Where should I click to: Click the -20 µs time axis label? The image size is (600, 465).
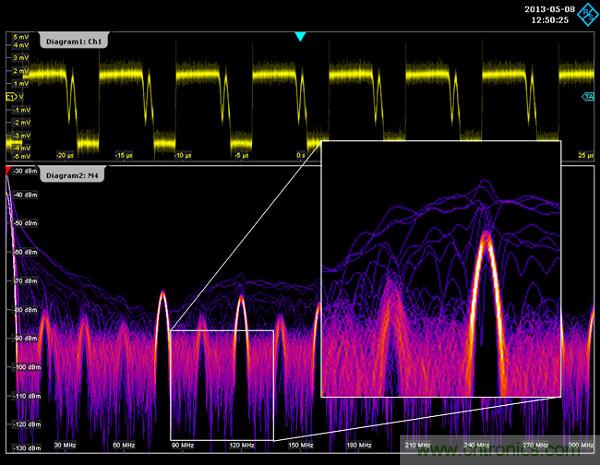click(x=65, y=156)
